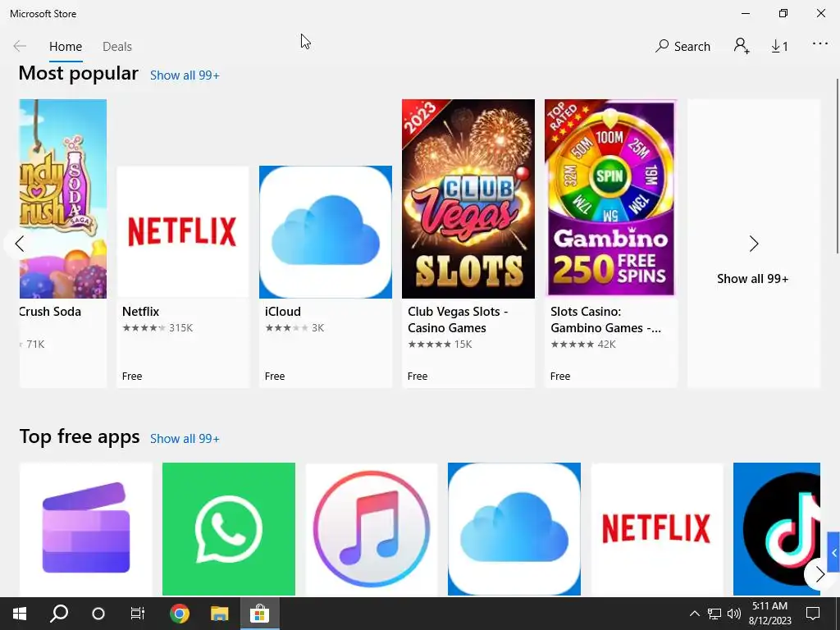
Task: Click right chevron in Most popular carousel
Action: point(754,244)
